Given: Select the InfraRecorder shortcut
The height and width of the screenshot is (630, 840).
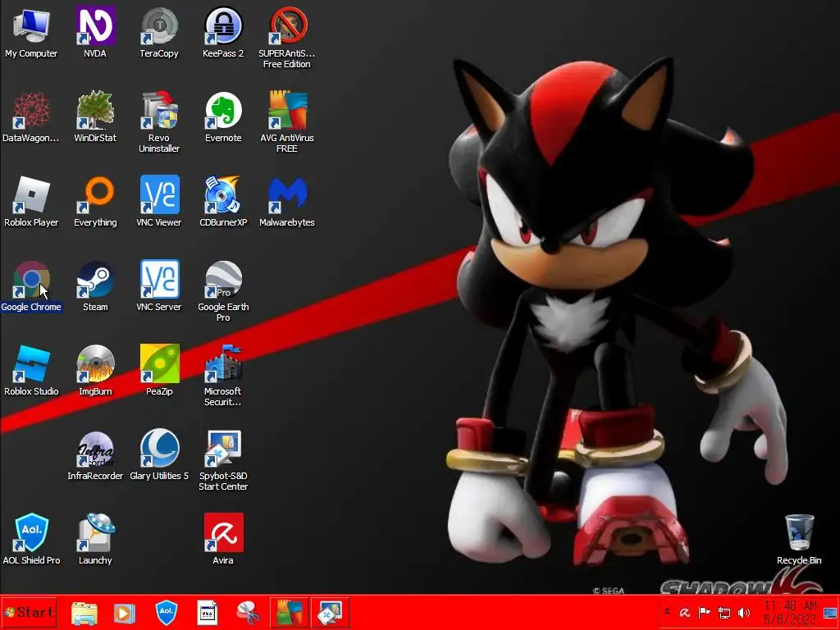Looking at the screenshot, I should pos(95,456).
